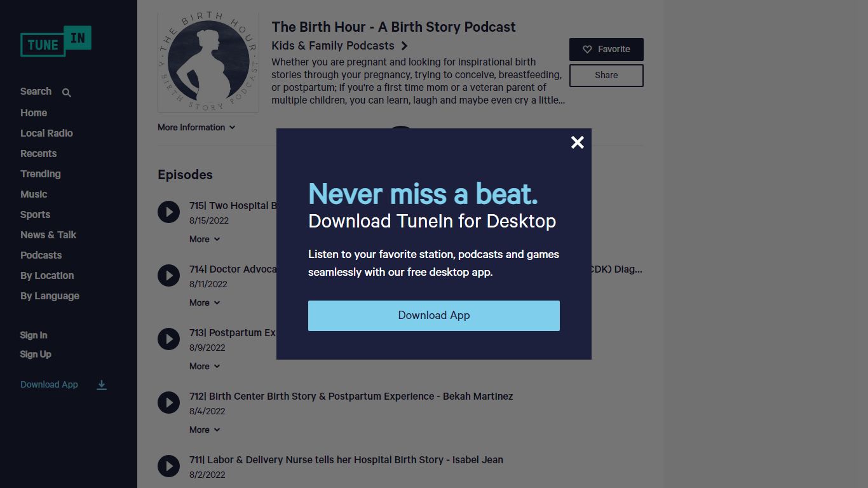
Task: Open News & Talk section
Action: (48, 235)
